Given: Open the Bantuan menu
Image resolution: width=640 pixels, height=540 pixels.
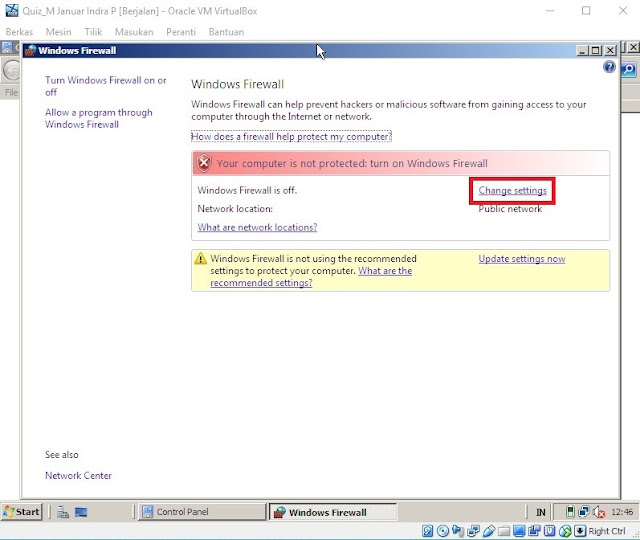Looking at the screenshot, I should click(x=226, y=32).
